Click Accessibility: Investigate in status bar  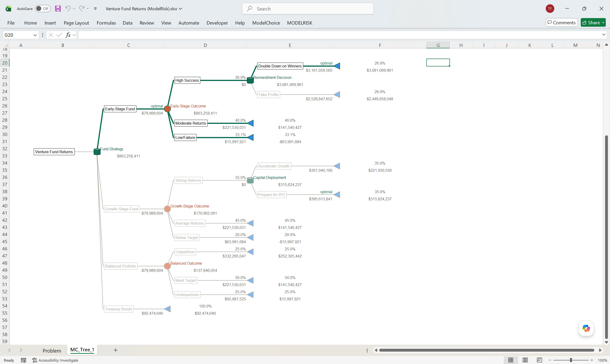point(55,360)
